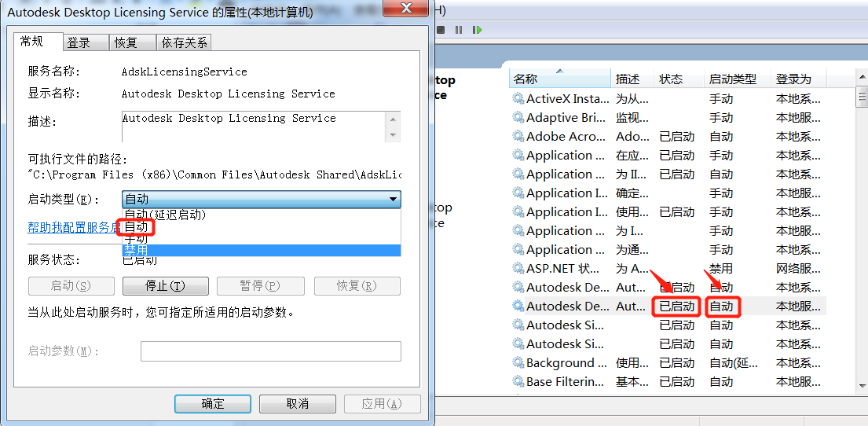Click the 停止(T) button
Image resolution: width=868 pixels, height=426 pixels.
[166, 286]
